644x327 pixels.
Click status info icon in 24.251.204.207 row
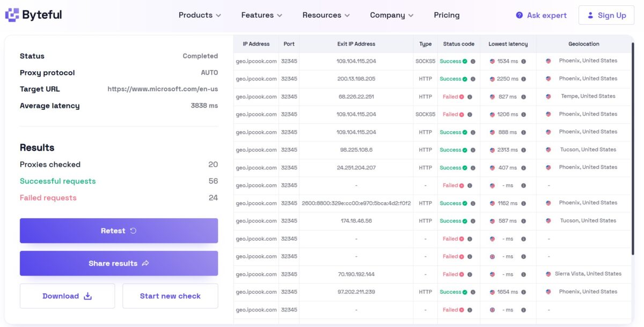pyautogui.click(x=473, y=168)
